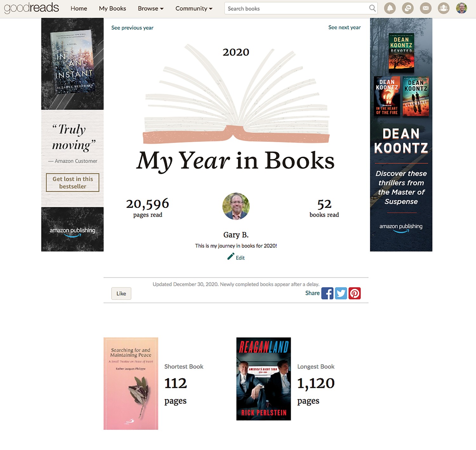Click the Like button
Image resolution: width=476 pixels, height=450 pixels.
point(121,293)
